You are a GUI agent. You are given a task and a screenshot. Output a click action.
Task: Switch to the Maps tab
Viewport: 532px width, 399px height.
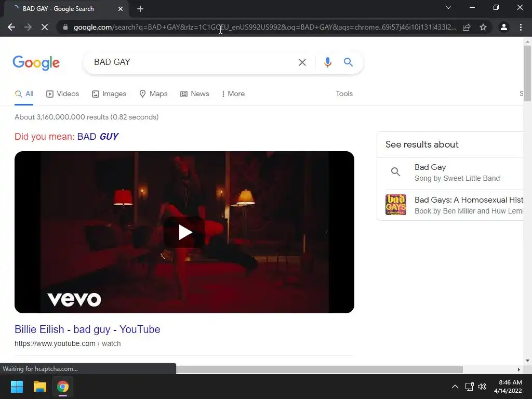(x=153, y=94)
